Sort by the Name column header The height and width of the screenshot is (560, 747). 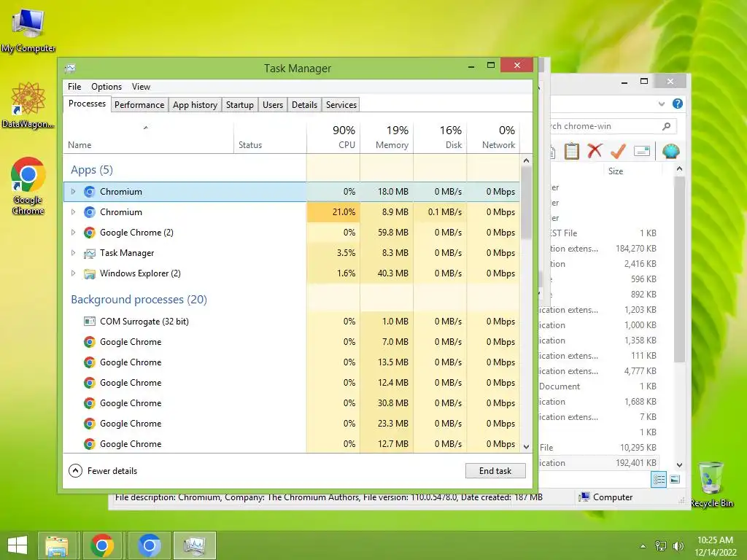(x=148, y=137)
